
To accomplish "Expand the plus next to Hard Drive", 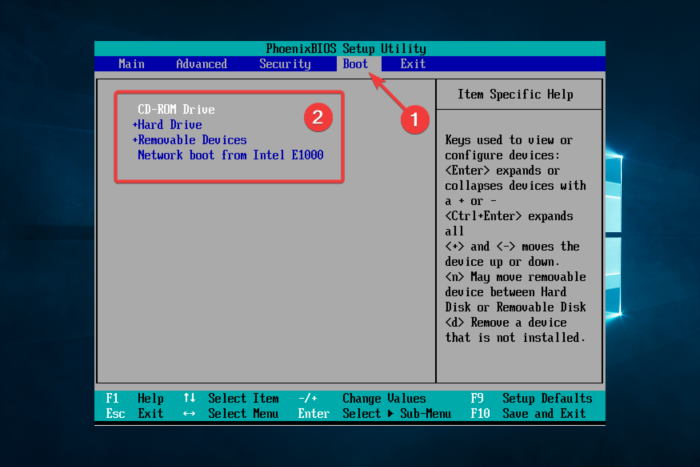I will [x=135, y=125].
